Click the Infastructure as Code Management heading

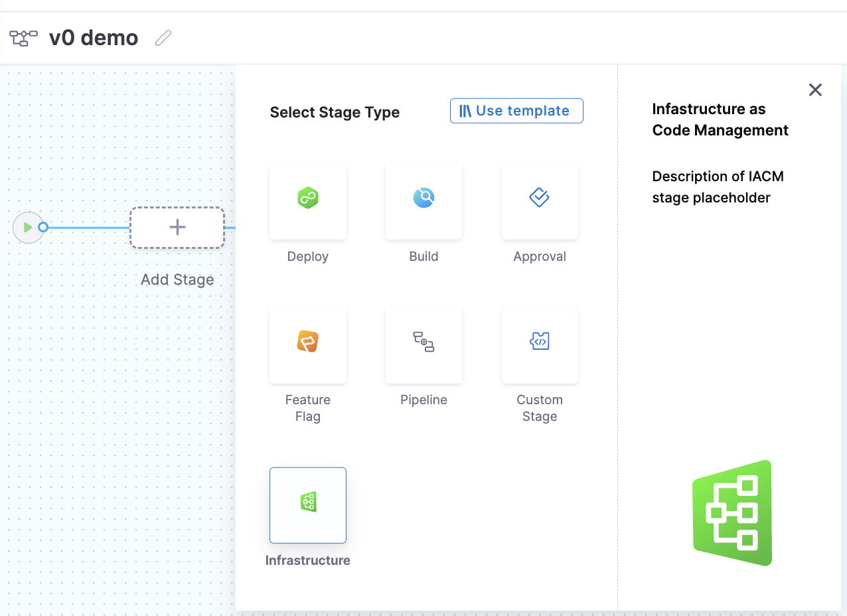click(720, 119)
